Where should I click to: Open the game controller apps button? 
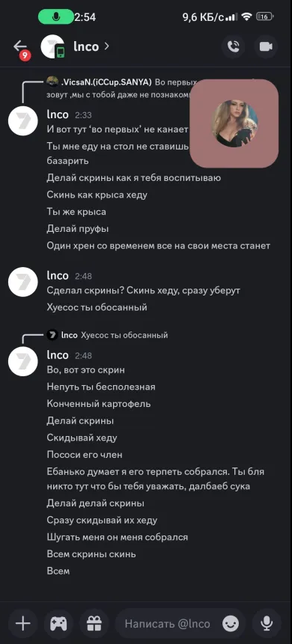58,624
